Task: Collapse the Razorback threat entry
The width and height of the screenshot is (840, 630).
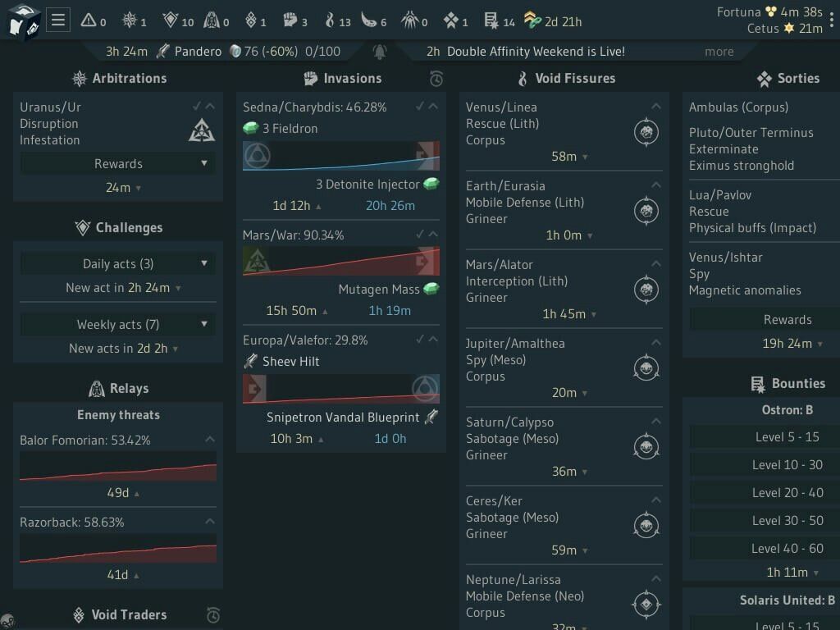Action: coord(210,521)
